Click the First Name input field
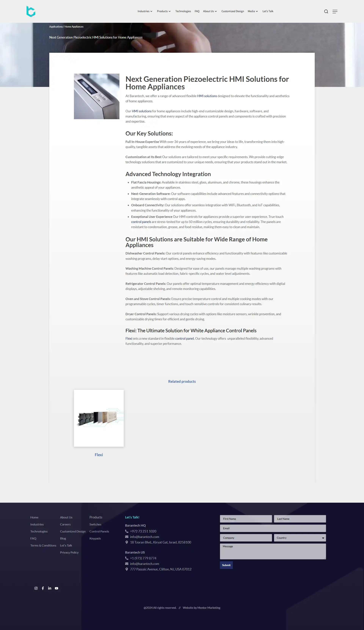 (246, 519)
